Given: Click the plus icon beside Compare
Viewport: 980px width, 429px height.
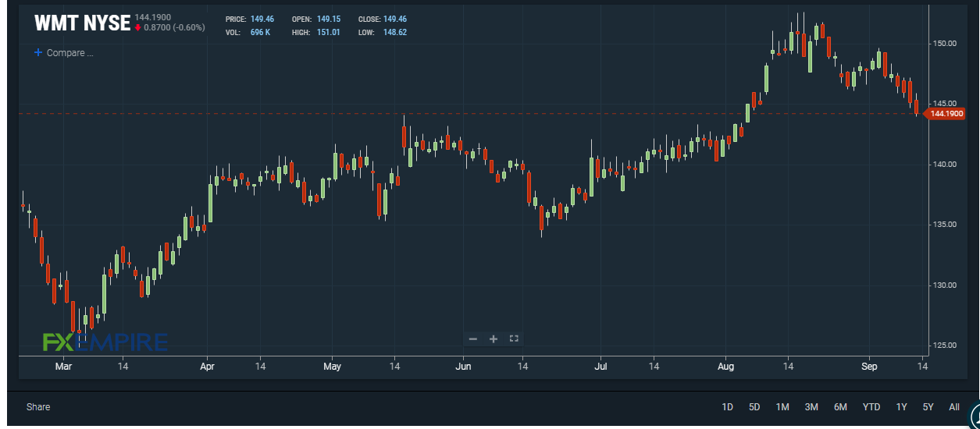Looking at the screenshot, I should point(37,53).
